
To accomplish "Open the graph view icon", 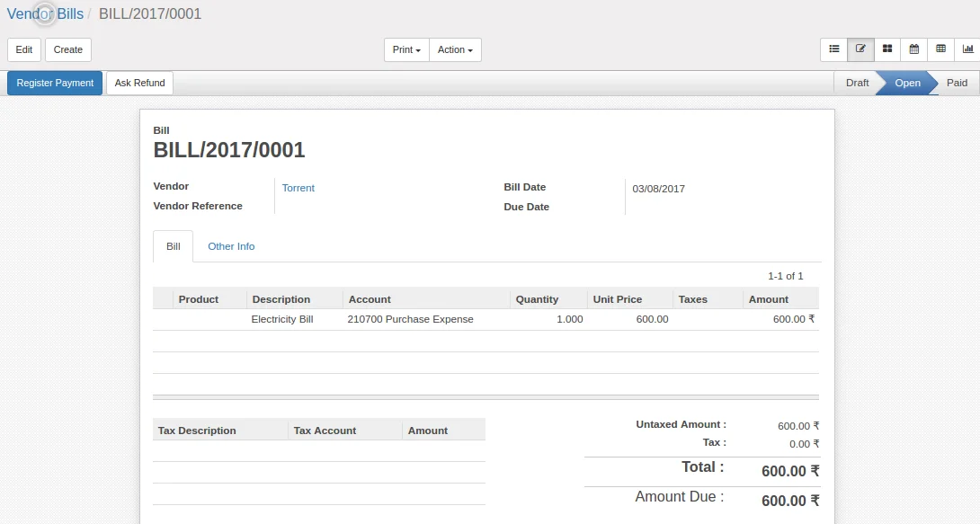I will tap(967, 49).
